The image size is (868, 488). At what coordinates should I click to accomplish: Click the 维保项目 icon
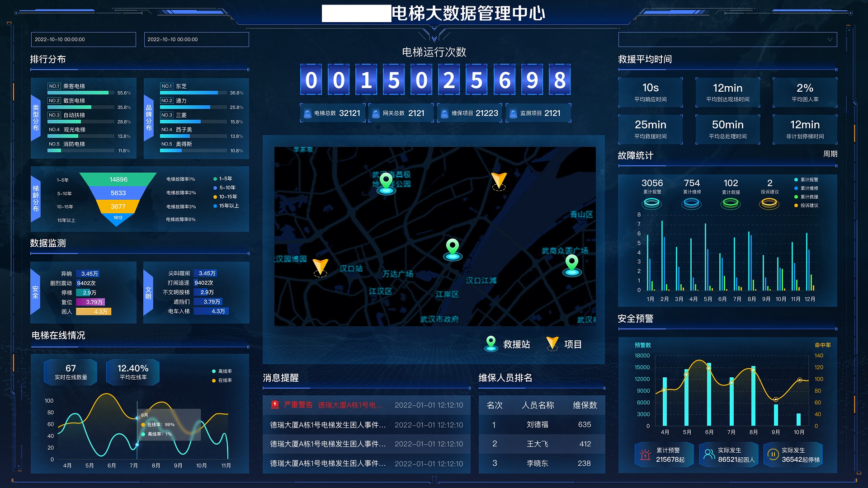pos(444,113)
